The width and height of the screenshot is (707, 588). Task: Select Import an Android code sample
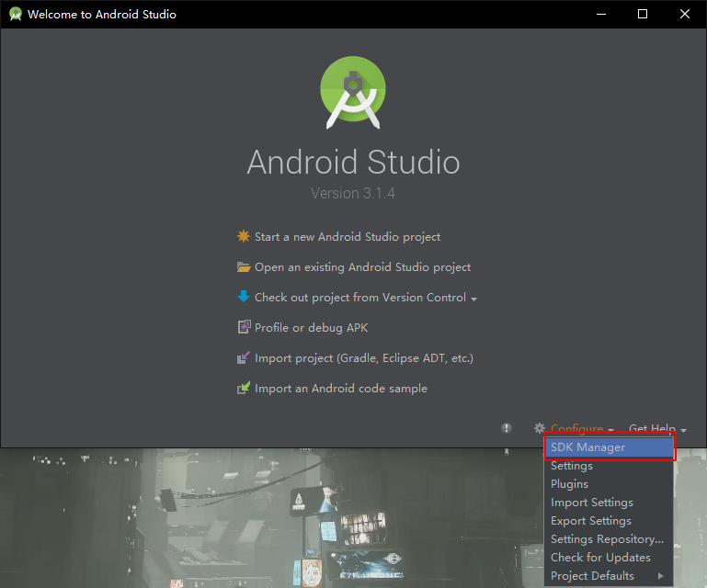341,389
